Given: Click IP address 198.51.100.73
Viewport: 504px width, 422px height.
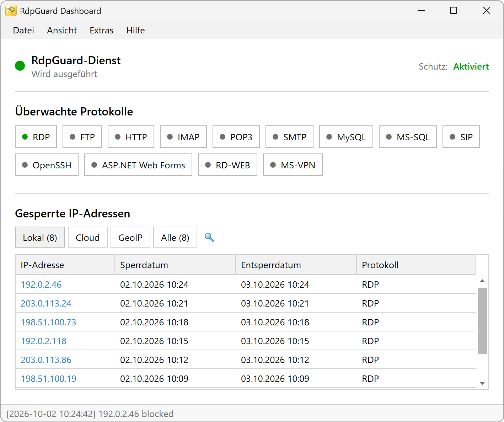Looking at the screenshot, I should pyautogui.click(x=49, y=322).
